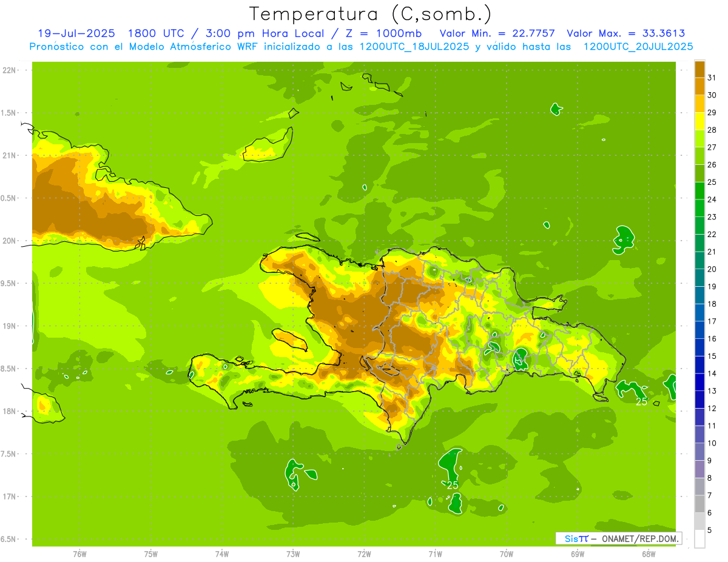
Task: Click the colorbar scale label '15'
Action: coord(712,356)
